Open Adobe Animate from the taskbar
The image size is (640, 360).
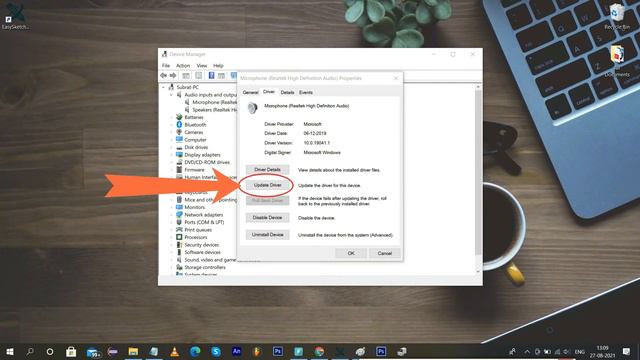[x=236, y=351]
